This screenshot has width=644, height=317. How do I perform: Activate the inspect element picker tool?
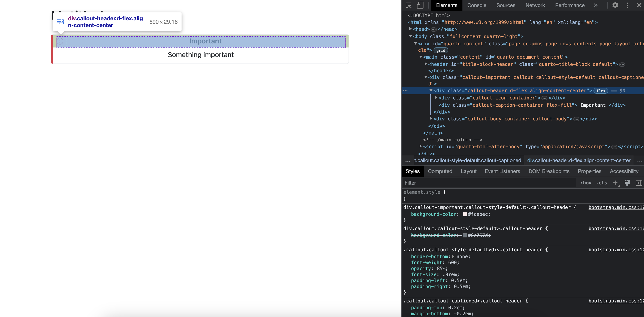point(409,5)
